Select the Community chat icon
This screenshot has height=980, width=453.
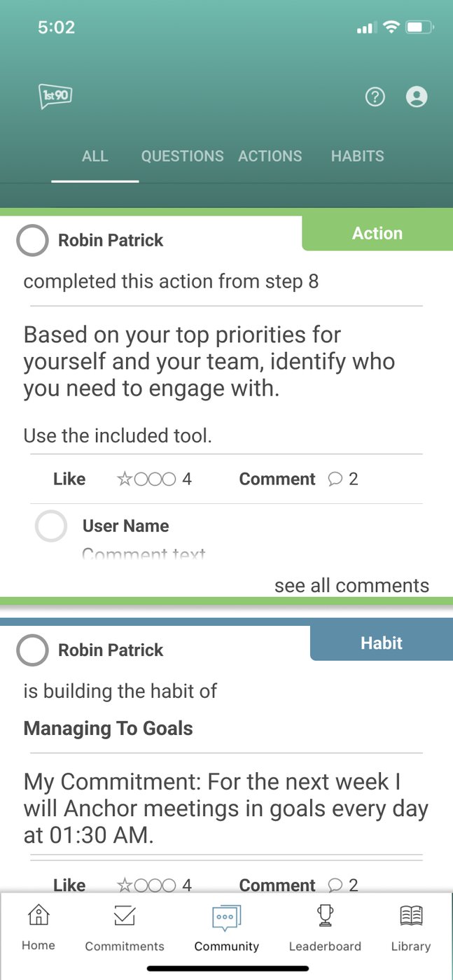[x=226, y=917]
